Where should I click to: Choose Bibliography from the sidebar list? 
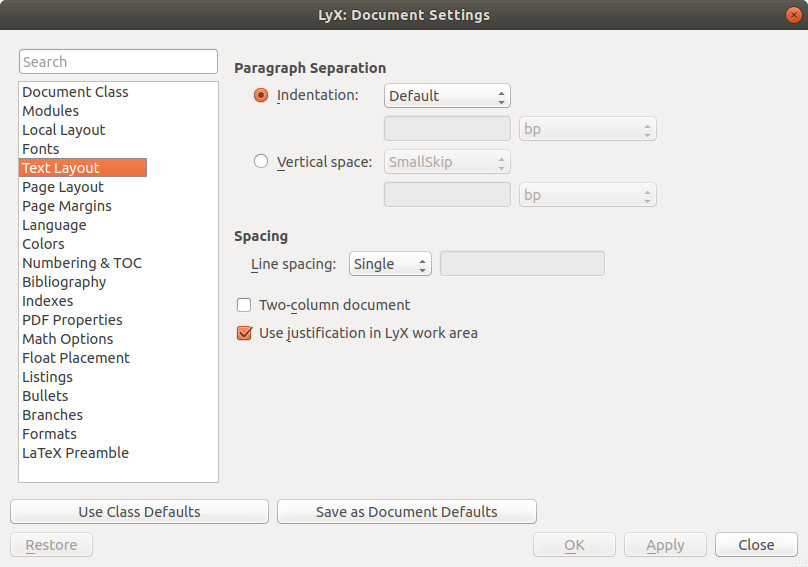64,282
